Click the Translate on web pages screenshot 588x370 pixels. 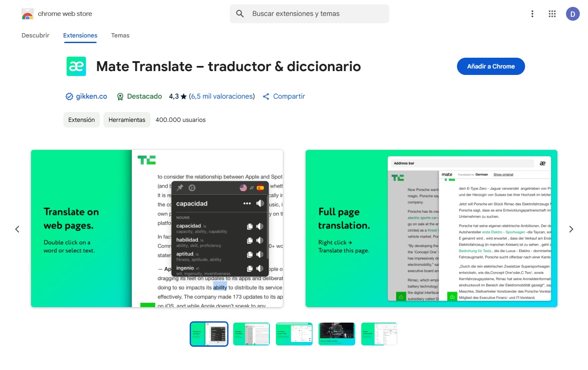click(x=157, y=228)
